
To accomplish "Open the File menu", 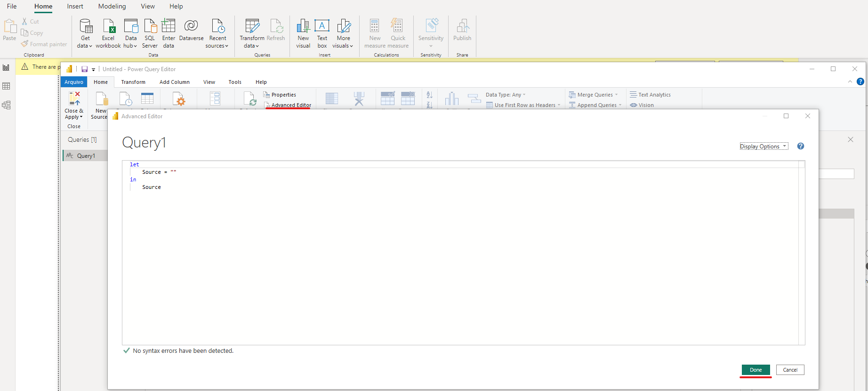I will click(12, 6).
